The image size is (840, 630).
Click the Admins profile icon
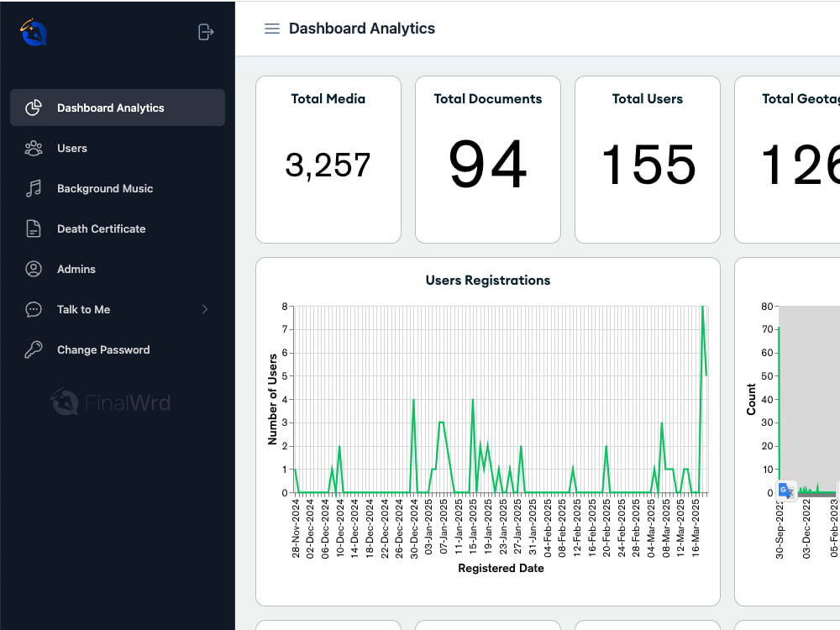coord(34,269)
